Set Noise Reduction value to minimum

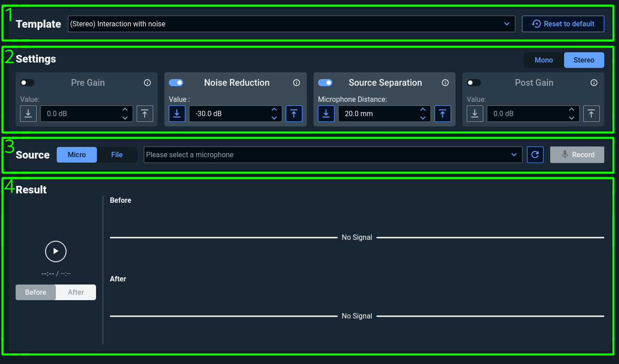pos(177,114)
